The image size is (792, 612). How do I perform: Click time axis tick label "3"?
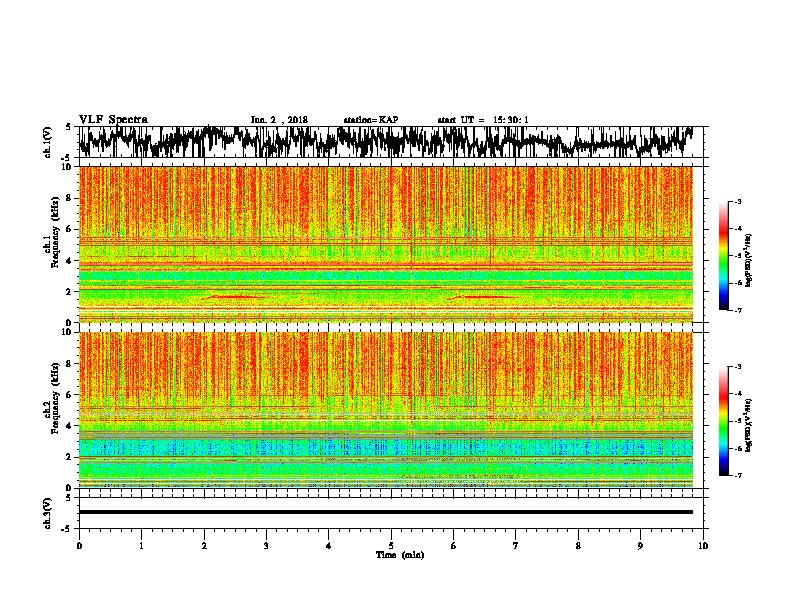coord(266,546)
